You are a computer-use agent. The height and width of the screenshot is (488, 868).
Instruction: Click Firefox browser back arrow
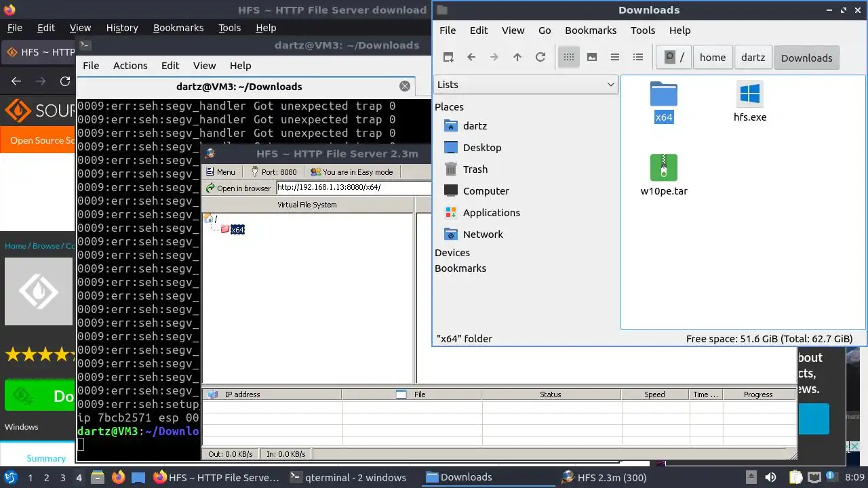[x=16, y=81]
